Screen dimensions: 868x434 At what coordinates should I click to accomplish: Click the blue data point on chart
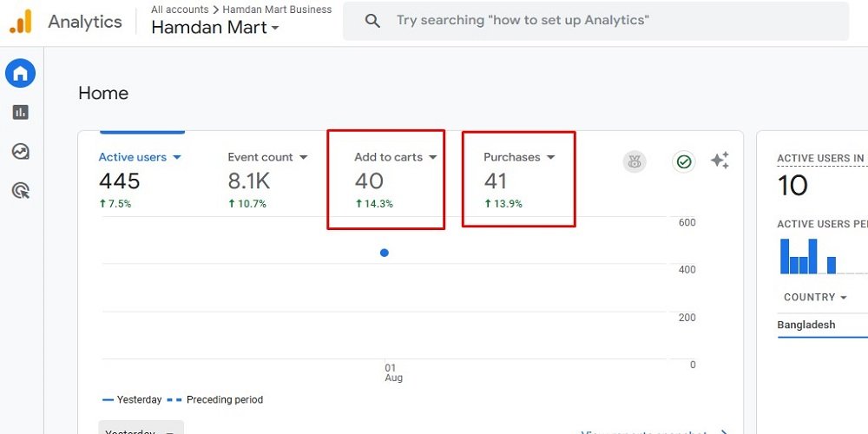pos(385,253)
